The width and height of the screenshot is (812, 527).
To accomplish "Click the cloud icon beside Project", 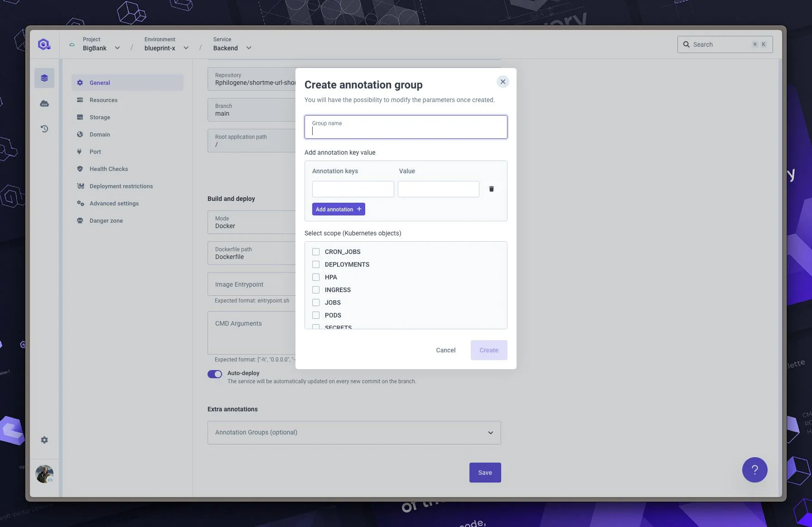I will coord(72,44).
